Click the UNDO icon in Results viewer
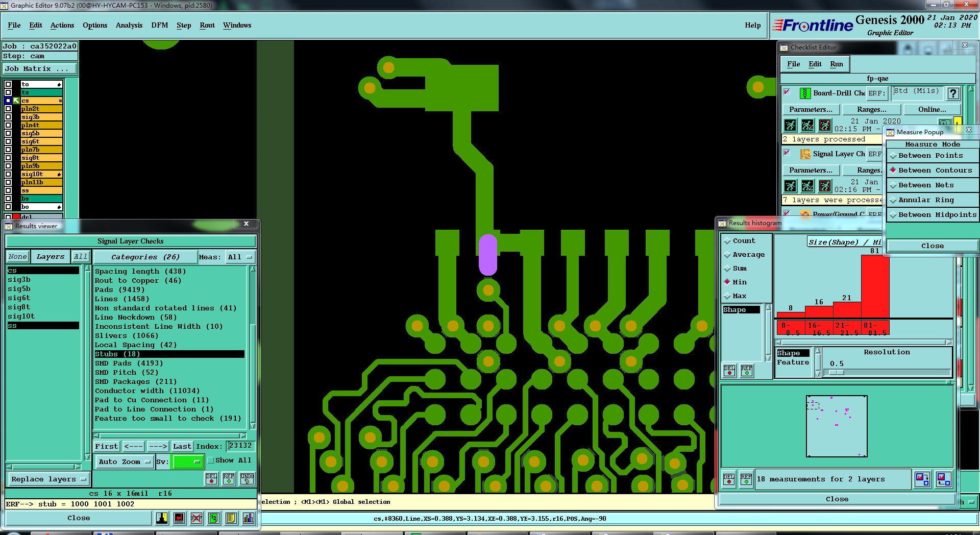This screenshot has width=980, height=535. 247,478
